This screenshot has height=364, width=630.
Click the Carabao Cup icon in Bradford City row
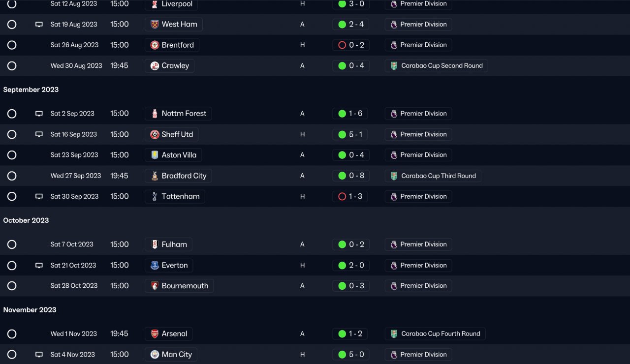(394, 176)
